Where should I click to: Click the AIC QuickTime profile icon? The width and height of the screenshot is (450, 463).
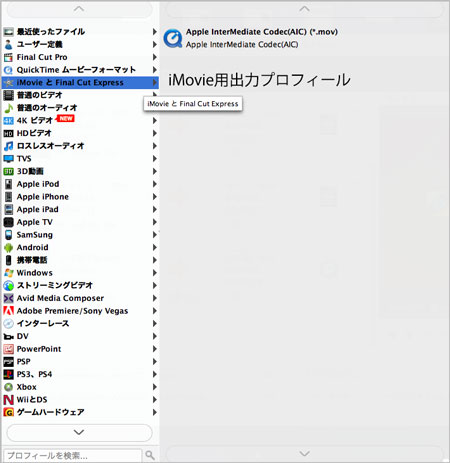[x=173, y=38]
